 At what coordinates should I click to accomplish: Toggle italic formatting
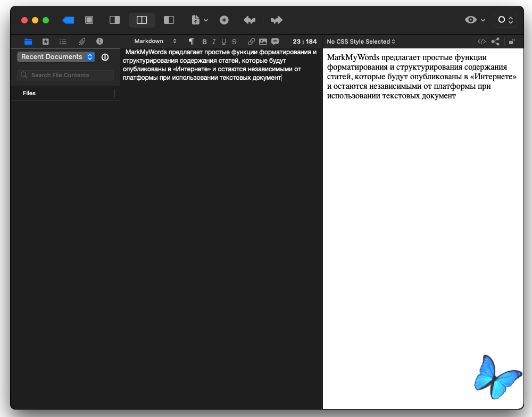pyautogui.click(x=214, y=41)
